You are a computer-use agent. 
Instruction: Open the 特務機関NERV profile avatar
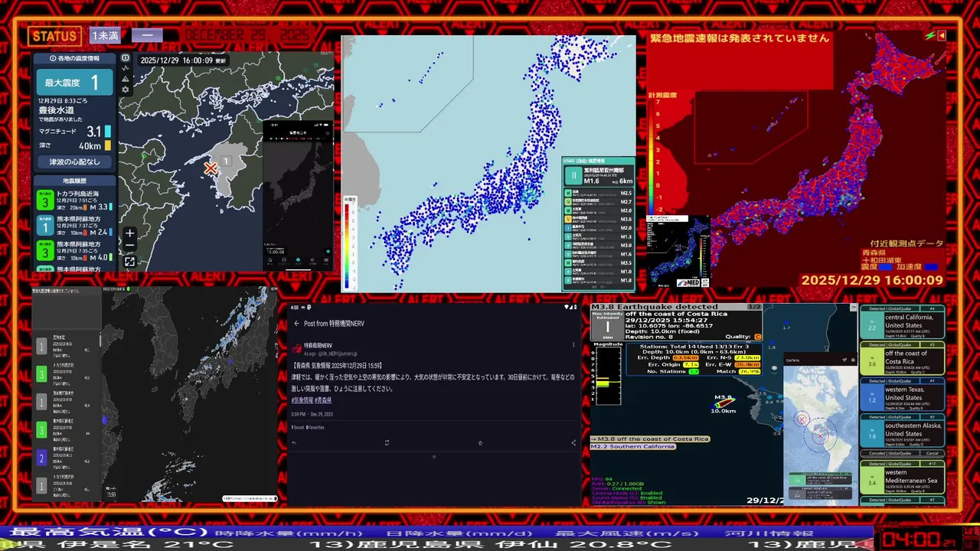point(296,348)
